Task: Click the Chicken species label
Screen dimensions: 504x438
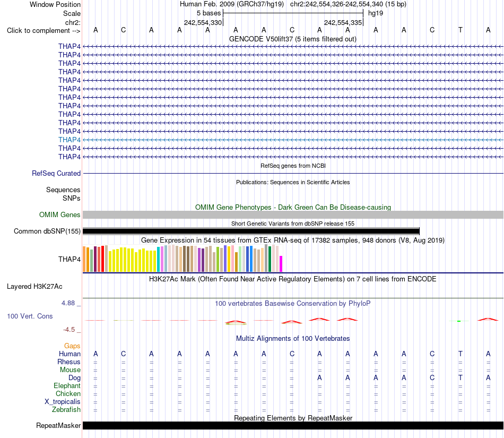Action: coord(68,393)
